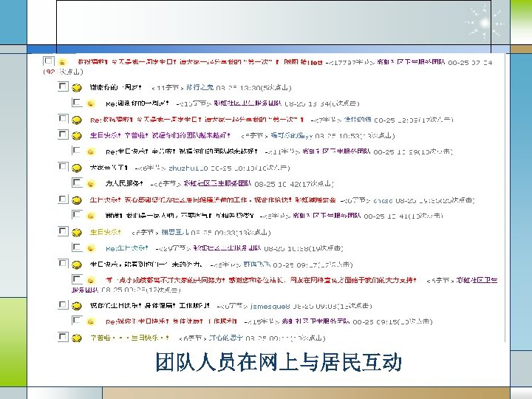Click the smiley icon beside the jamesque8 post
The width and height of the screenshot is (532, 399).
[x=77, y=306]
